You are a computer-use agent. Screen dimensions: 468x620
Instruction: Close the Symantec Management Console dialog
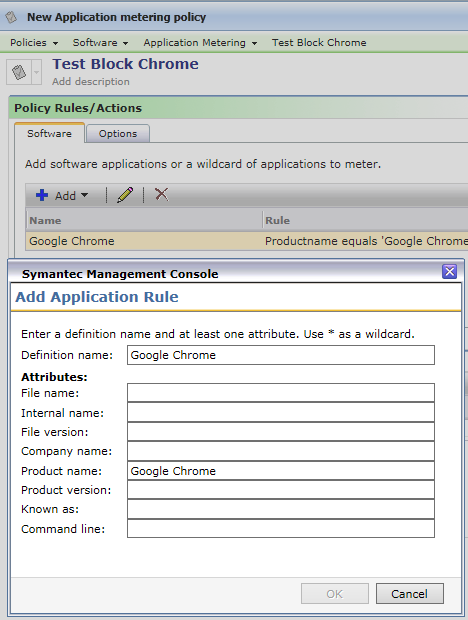tap(449, 272)
